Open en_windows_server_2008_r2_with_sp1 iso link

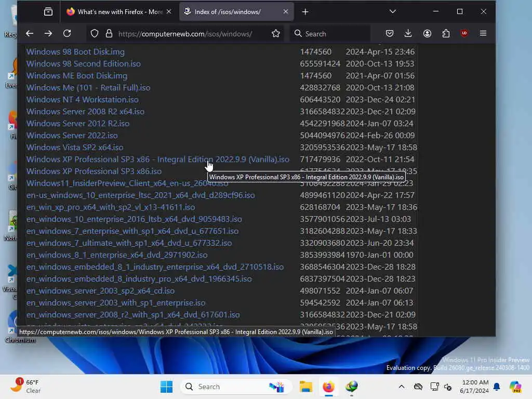point(133,315)
